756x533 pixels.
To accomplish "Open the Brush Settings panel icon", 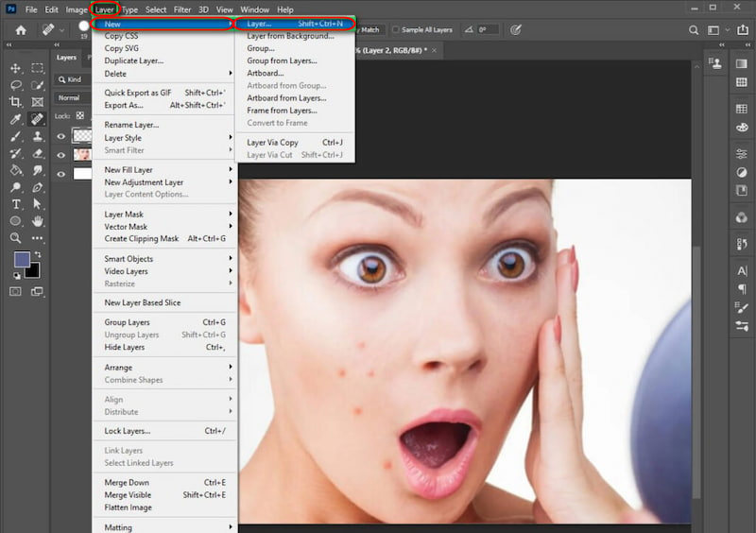I will coord(742,308).
